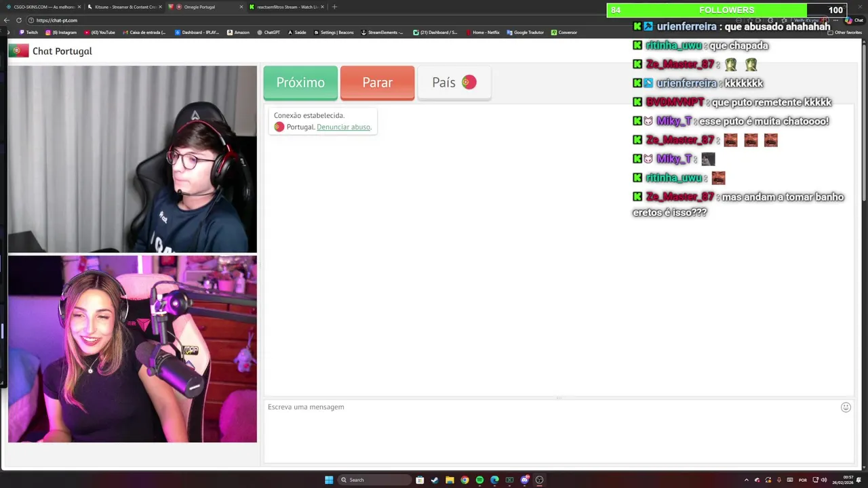
Task: Click the top webcam video
Action: (132, 159)
